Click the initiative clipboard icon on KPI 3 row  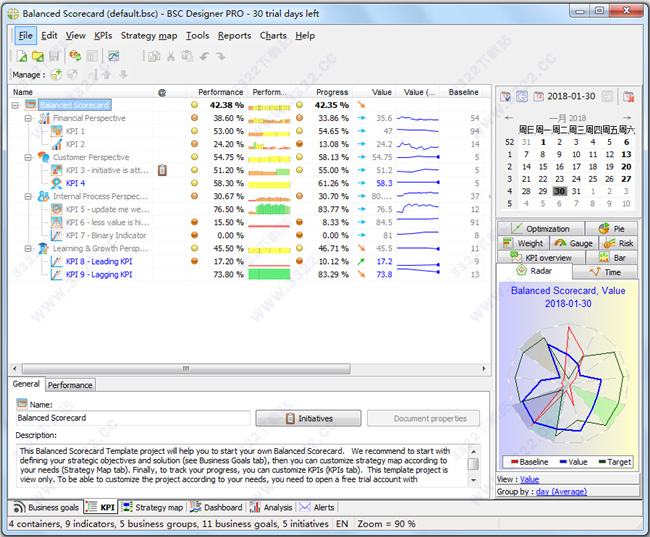point(162,170)
